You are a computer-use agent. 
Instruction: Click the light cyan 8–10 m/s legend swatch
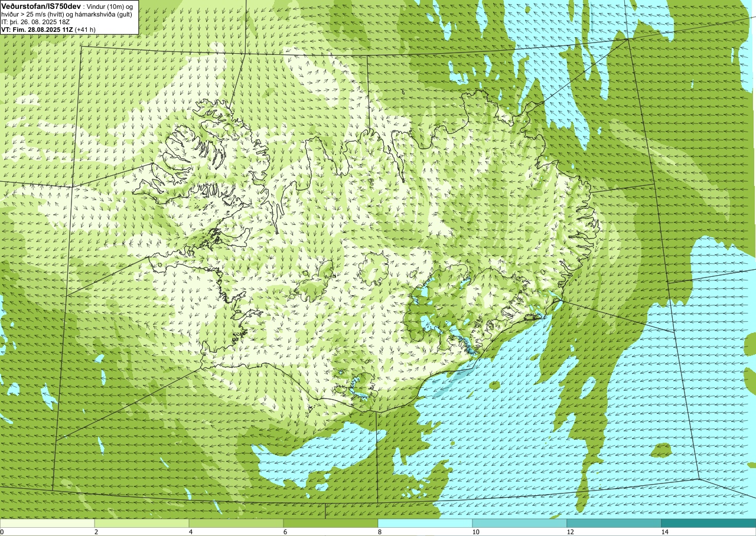tap(425, 523)
